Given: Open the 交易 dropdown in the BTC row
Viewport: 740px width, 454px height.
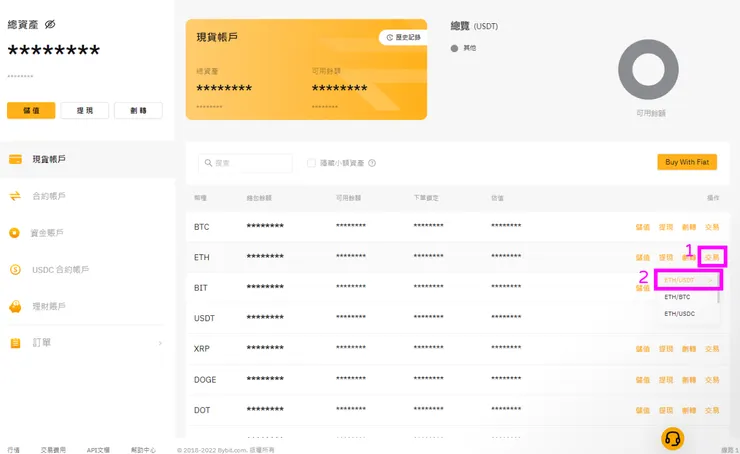Looking at the screenshot, I should [x=712, y=227].
